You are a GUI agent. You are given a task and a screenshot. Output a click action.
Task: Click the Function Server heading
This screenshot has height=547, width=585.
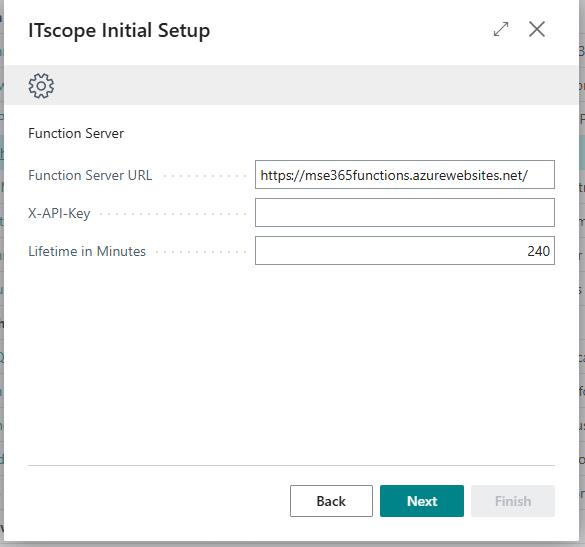[76, 134]
